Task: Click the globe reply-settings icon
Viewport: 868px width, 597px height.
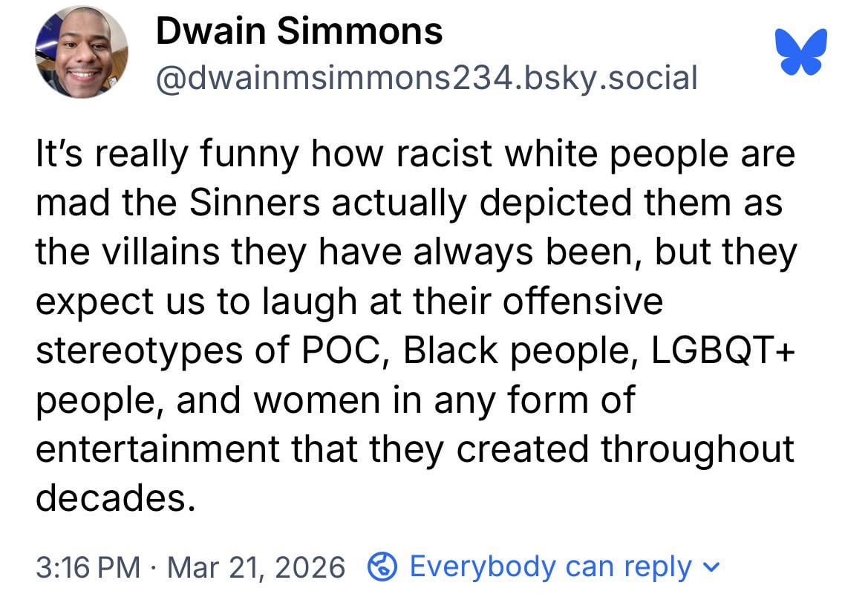Action: pyautogui.click(x=382, y=568)
